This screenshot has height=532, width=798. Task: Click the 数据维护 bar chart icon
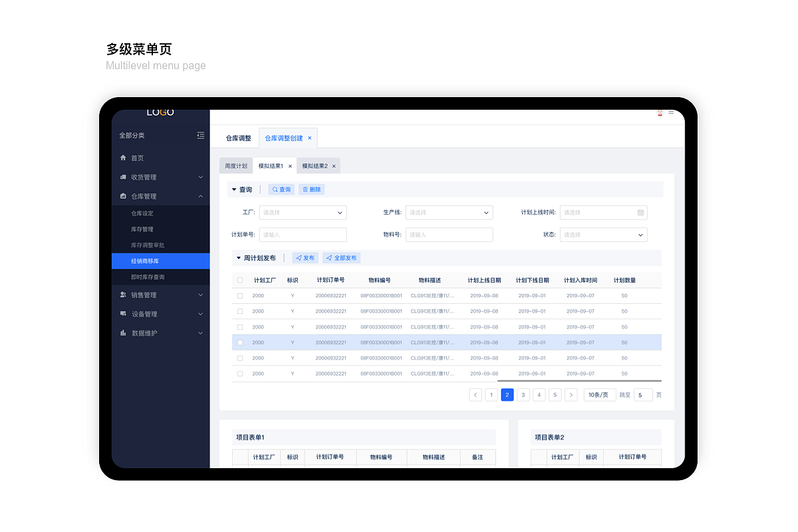click(x=123, y=333)
